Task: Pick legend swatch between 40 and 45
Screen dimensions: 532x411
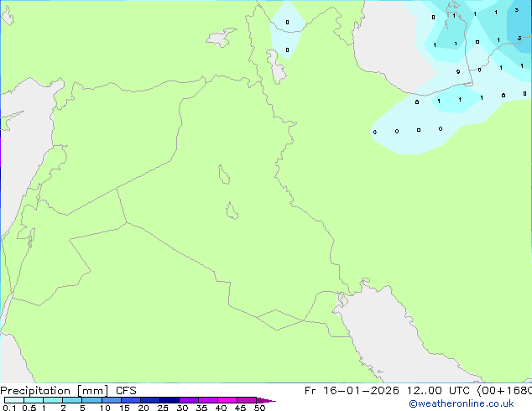Action: tap(227, 400)
